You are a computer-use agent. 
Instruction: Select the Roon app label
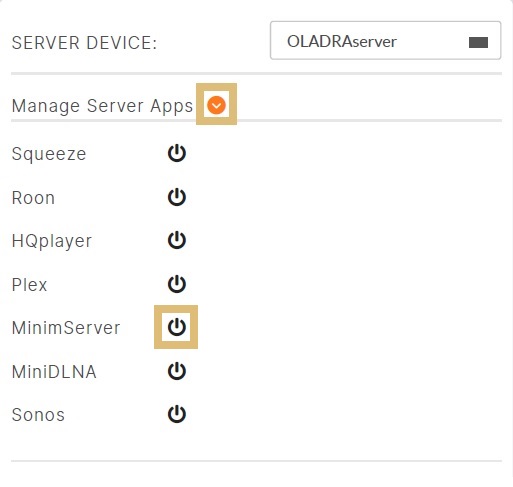(x=33, y=198)
